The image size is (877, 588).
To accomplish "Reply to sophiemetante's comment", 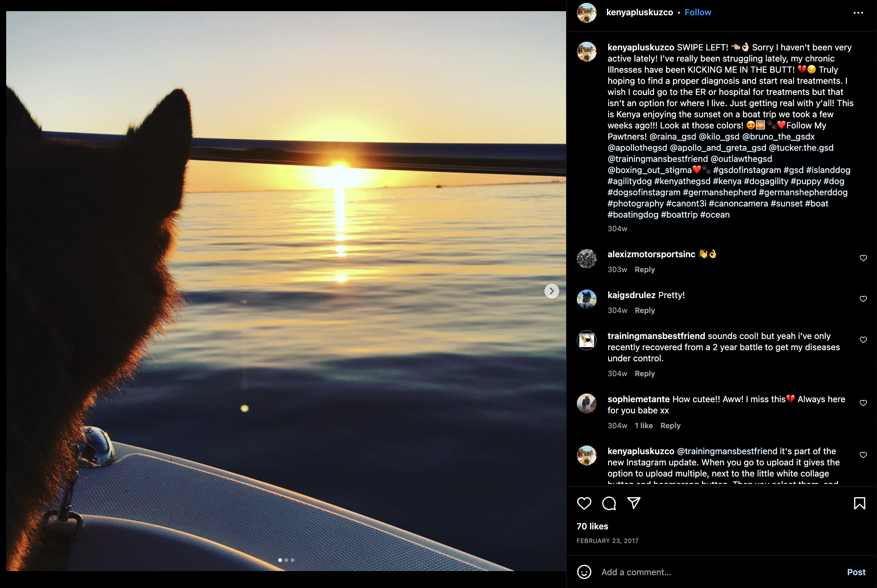I will coord(670,426).
